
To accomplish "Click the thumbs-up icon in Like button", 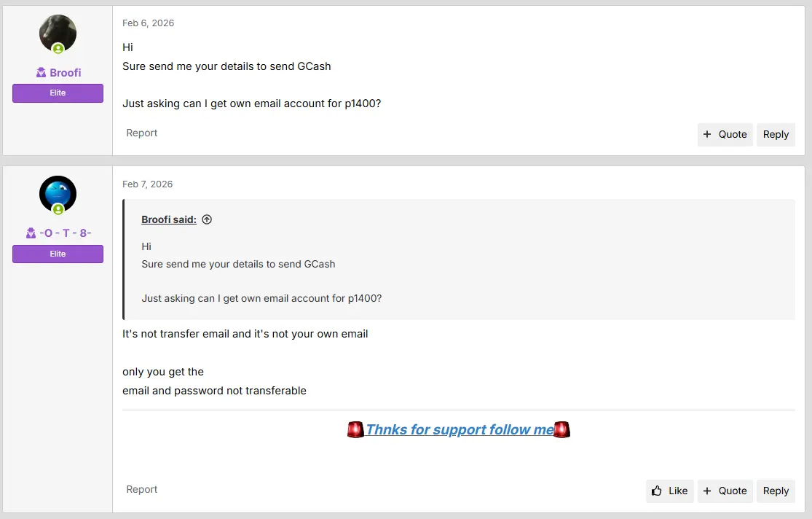I will tap(657, 491).
